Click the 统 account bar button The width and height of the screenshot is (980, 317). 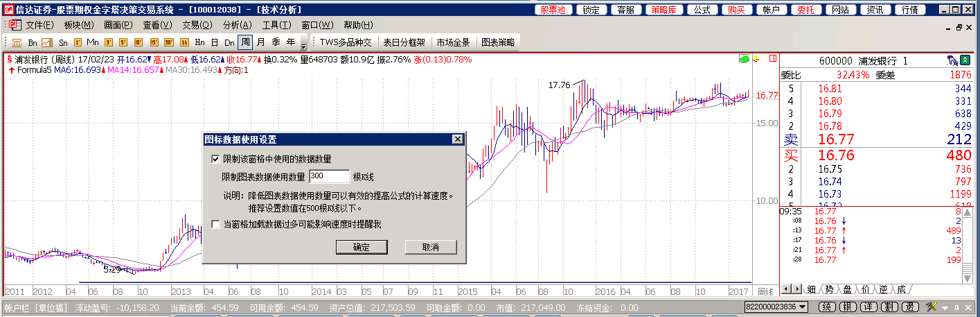(827, 307)
